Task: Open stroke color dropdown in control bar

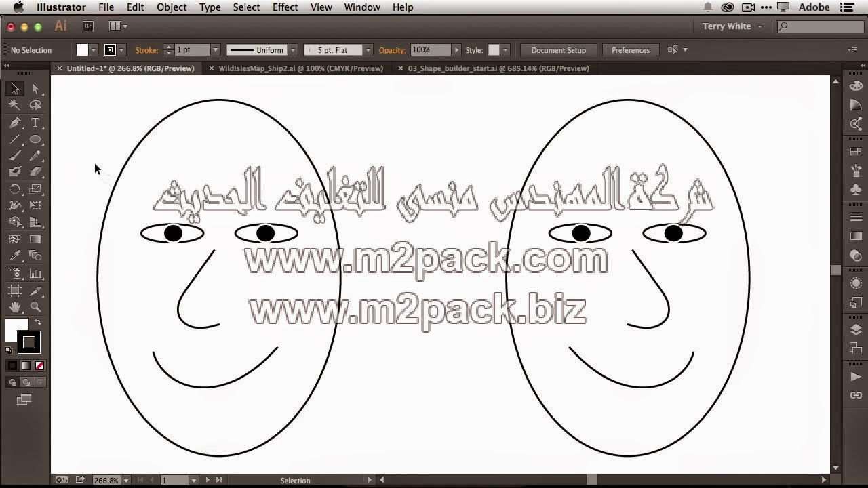Action: (x=122, y=50)
